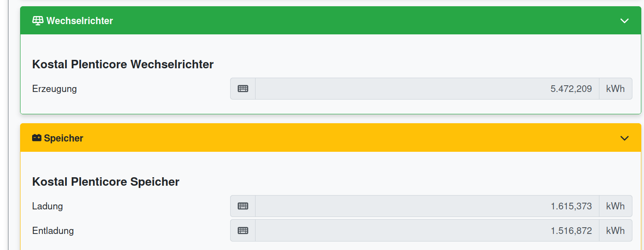Click the Entladung label
The image size is (644, 250).
53,231
